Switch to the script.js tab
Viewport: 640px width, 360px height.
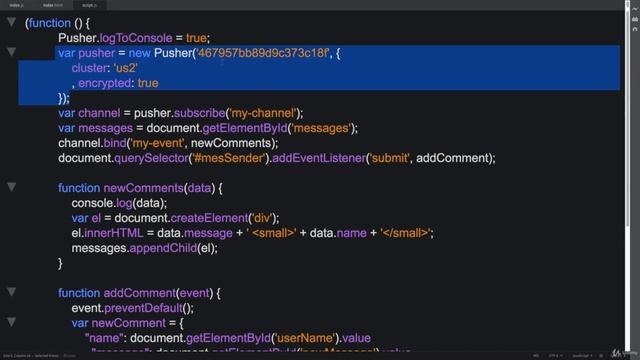click(89, 5)
